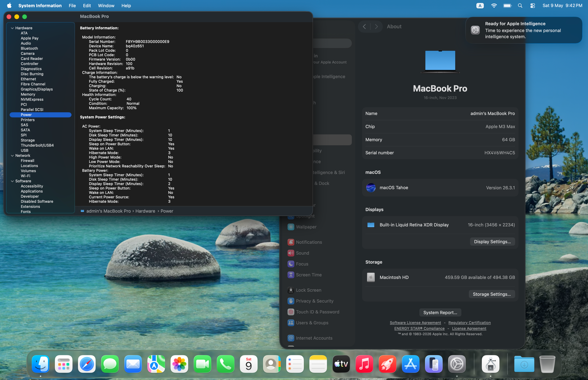Screen dimensions: 588x380
Task: Open Launchpad in the Dock
Action: pyautogui.click(x=64, y=364)
